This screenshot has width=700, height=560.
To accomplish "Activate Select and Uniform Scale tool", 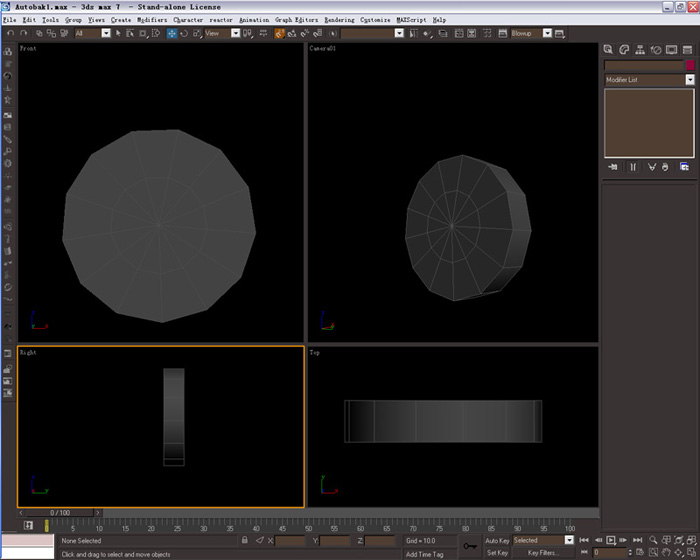I will tap(197, 33).
